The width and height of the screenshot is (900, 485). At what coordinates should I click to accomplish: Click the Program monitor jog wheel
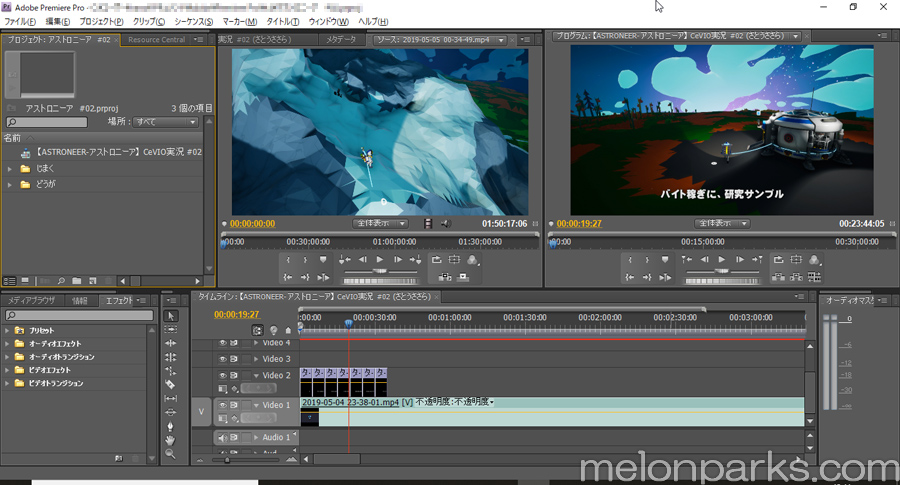721,281
